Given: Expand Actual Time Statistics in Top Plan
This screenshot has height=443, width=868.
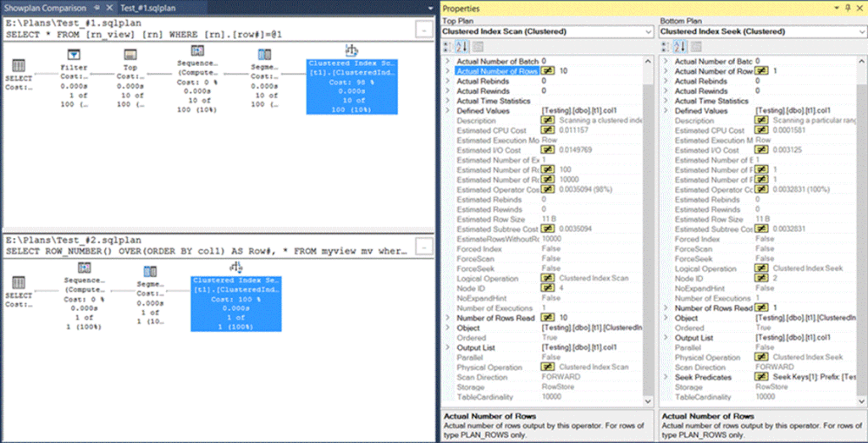Looking at the screenshot, I should pos(447,101).
